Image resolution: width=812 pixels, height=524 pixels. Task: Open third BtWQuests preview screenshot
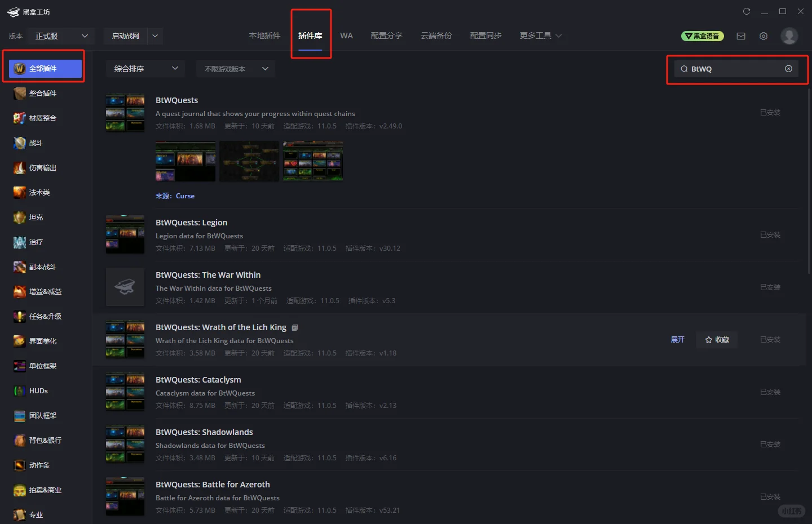click(313, 161)
